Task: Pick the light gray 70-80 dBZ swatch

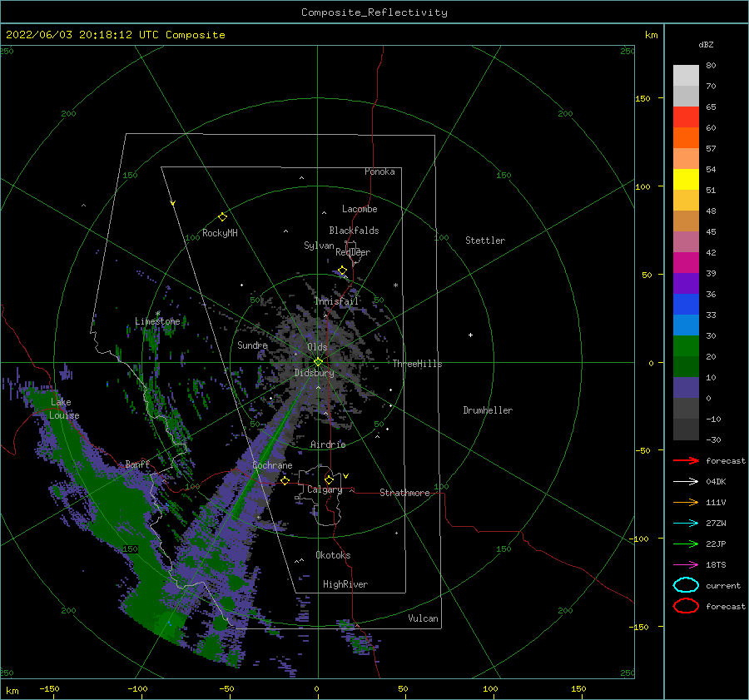Action: point(686,76)
